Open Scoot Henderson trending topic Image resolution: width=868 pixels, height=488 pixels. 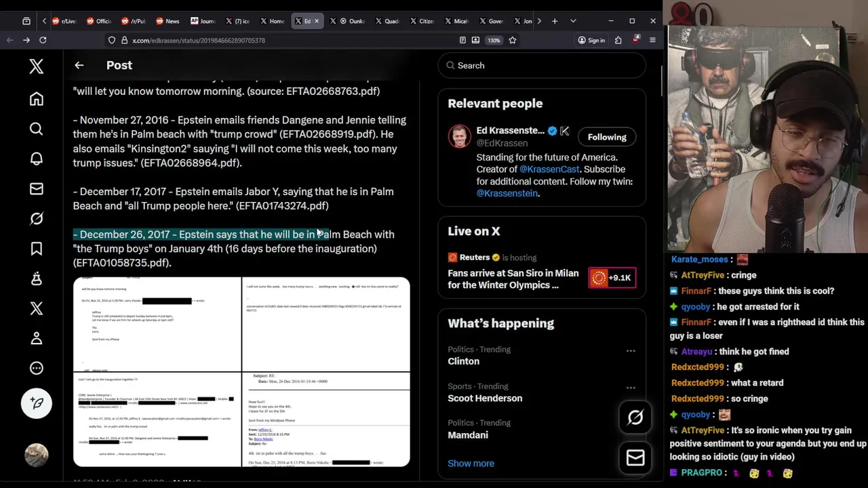point(485,399)
